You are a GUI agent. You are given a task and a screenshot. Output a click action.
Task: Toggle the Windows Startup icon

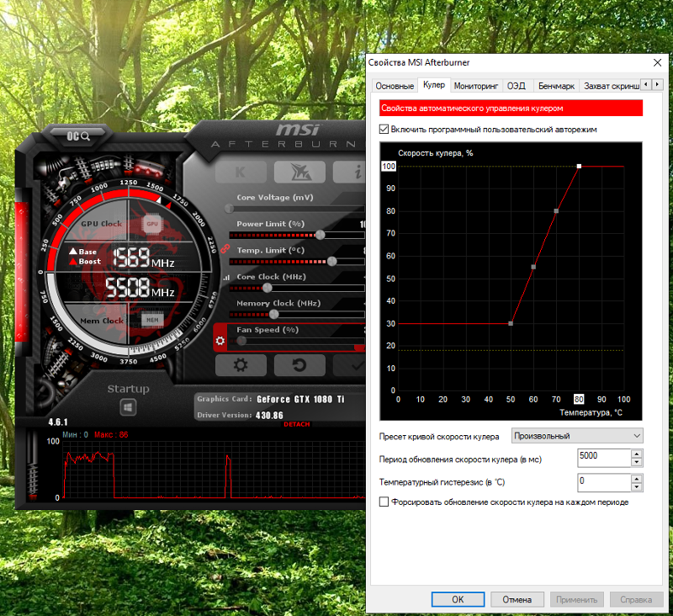(128, 407)
